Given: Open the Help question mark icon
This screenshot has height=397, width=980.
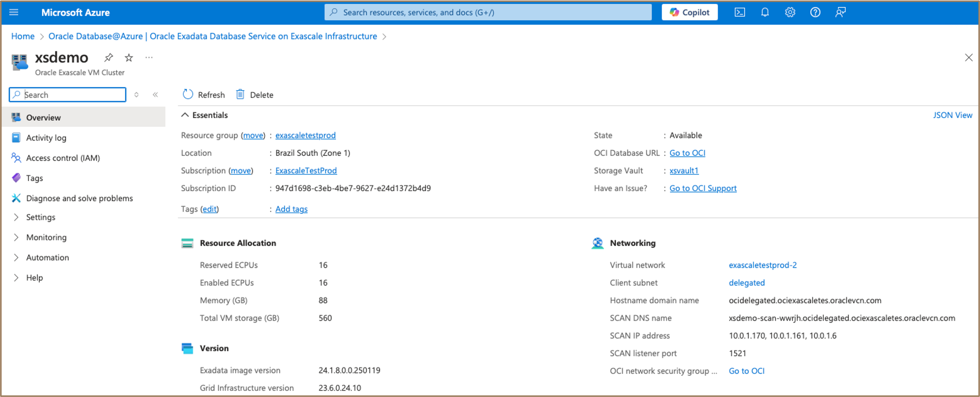Looking at the screenshot, I should [x=815, y=12].
